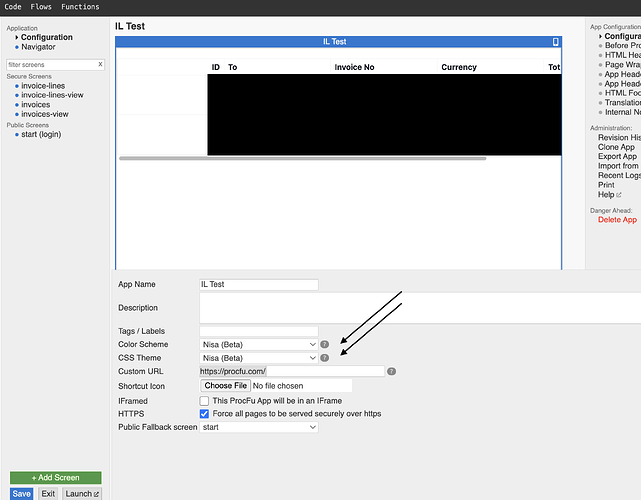Click the ID column header
641x500 pixels.
215,67
